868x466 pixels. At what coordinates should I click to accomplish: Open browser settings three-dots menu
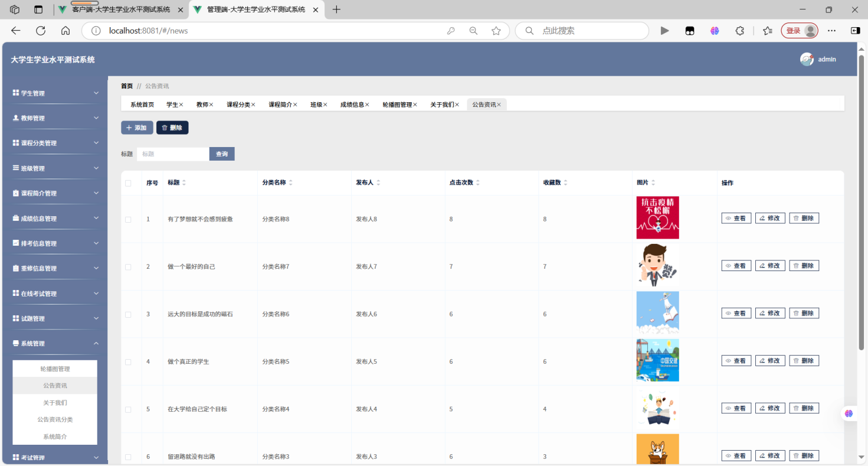831,31
